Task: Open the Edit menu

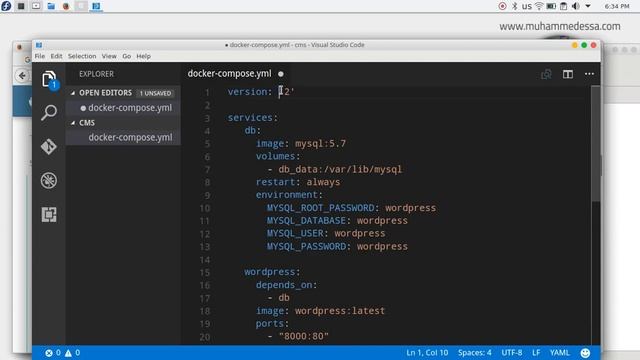Action: [56, 56]
